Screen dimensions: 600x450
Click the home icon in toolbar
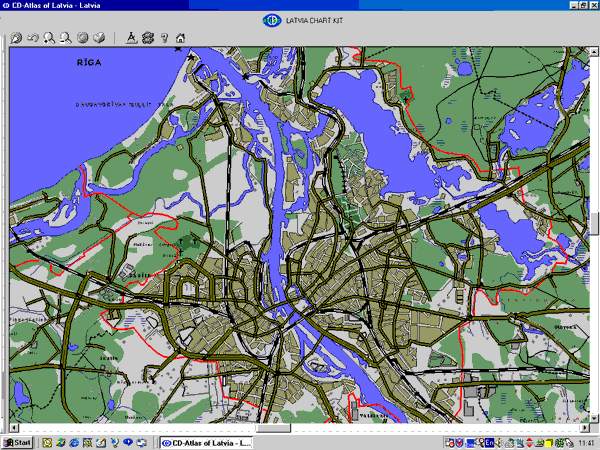(x=180, y=38)
